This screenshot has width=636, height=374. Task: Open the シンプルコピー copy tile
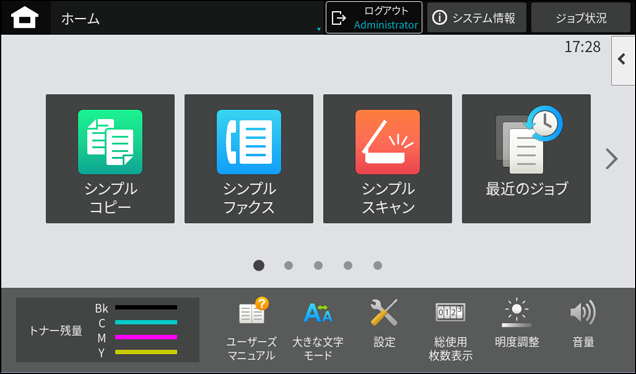click(110, 159)
